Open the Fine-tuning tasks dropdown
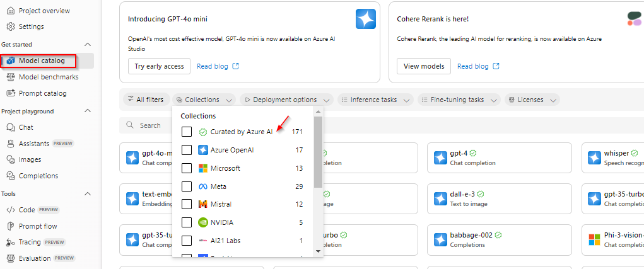Screen dimensions: 644x269 pyautogui.click(x=459, y=100)
